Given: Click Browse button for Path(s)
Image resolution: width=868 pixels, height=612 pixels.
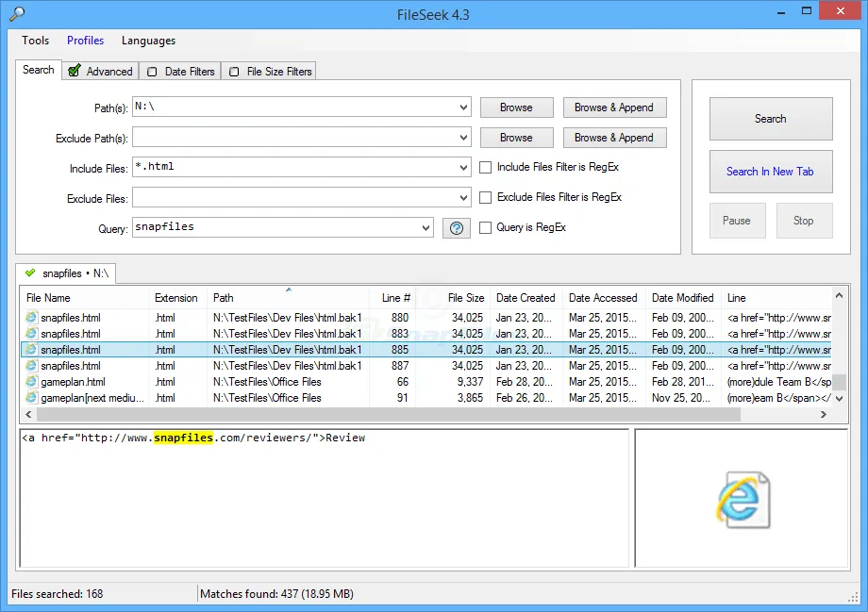Looking at the screenshot, I should click(x=516, y=108).
